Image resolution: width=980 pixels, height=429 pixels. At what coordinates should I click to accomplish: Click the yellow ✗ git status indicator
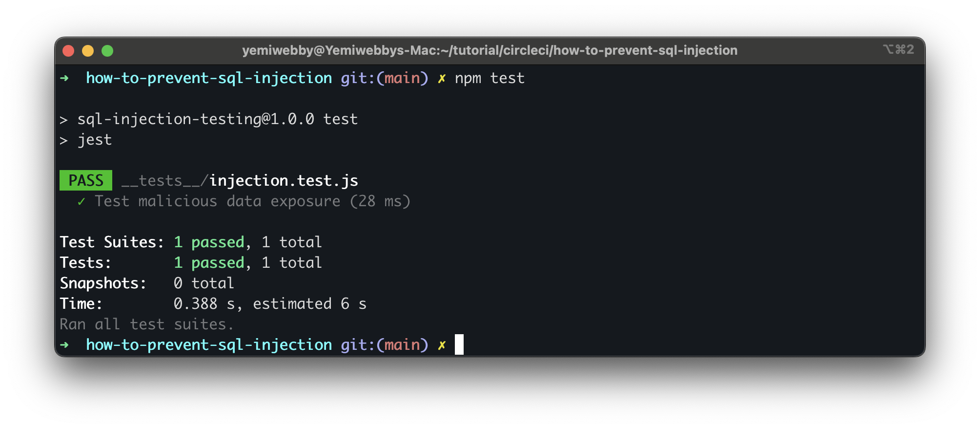click(441, 78)
